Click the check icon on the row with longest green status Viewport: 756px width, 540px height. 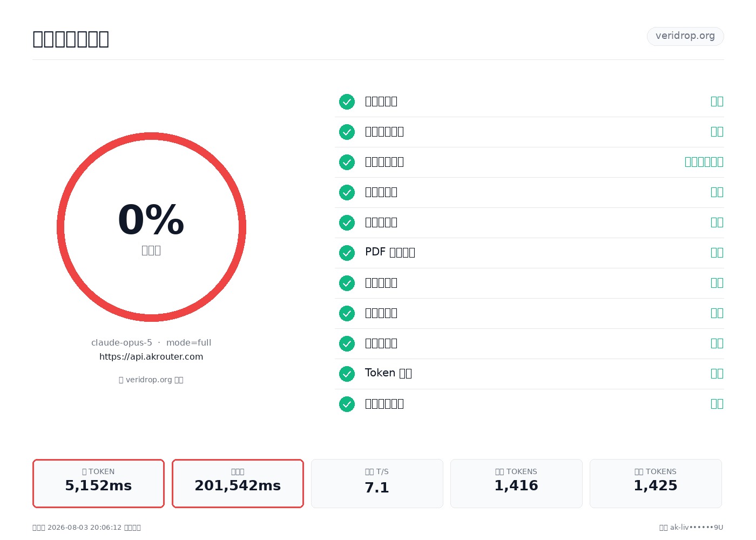point(347,162)
